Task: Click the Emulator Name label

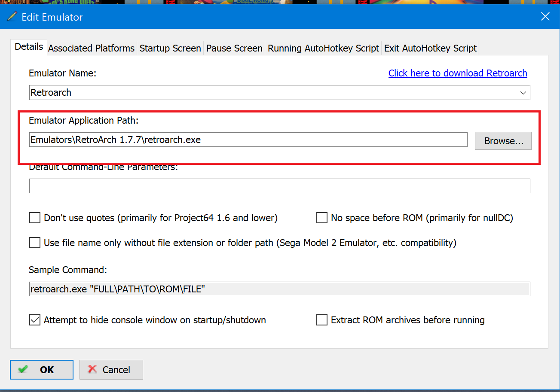Action: point(62,73)
